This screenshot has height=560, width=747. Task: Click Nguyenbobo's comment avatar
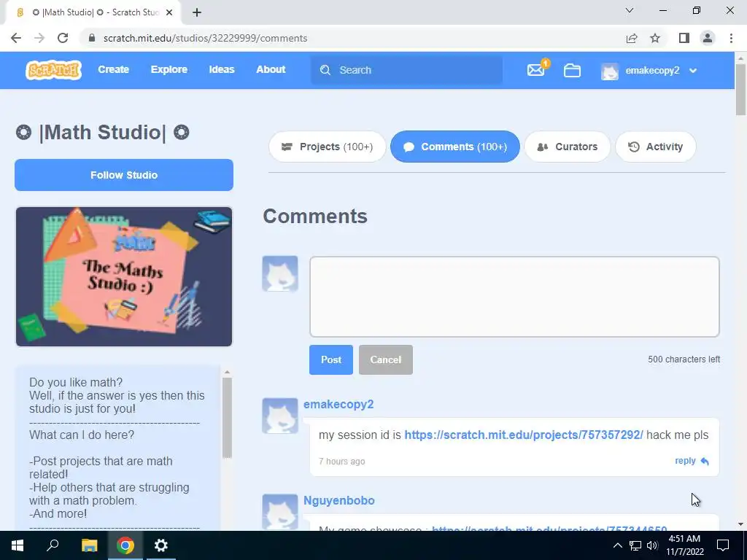(x=280, y=512)
